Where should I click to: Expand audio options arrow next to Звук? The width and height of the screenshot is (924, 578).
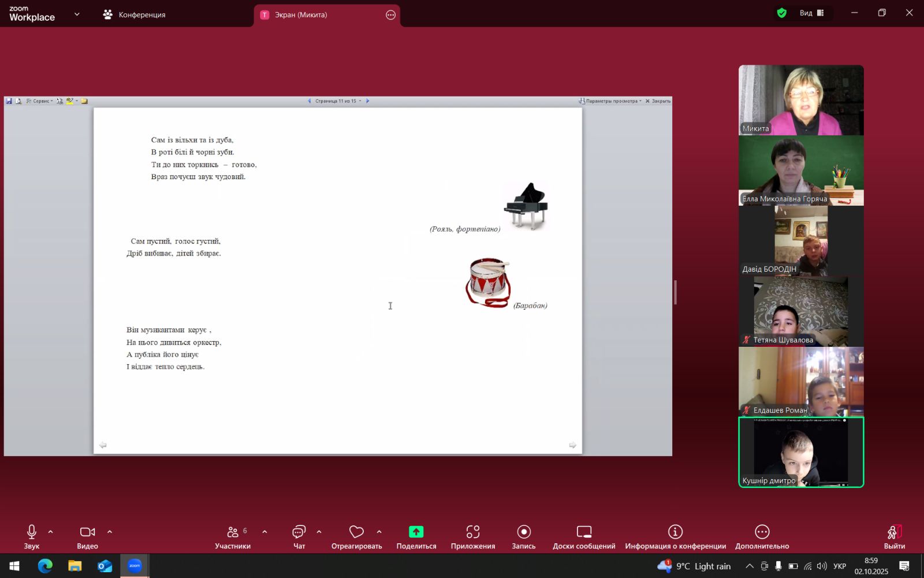(x=51, y=532)
